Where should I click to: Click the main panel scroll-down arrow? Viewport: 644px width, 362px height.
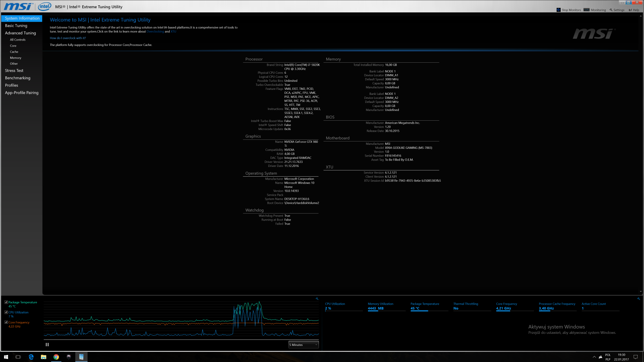click(641, 292)
